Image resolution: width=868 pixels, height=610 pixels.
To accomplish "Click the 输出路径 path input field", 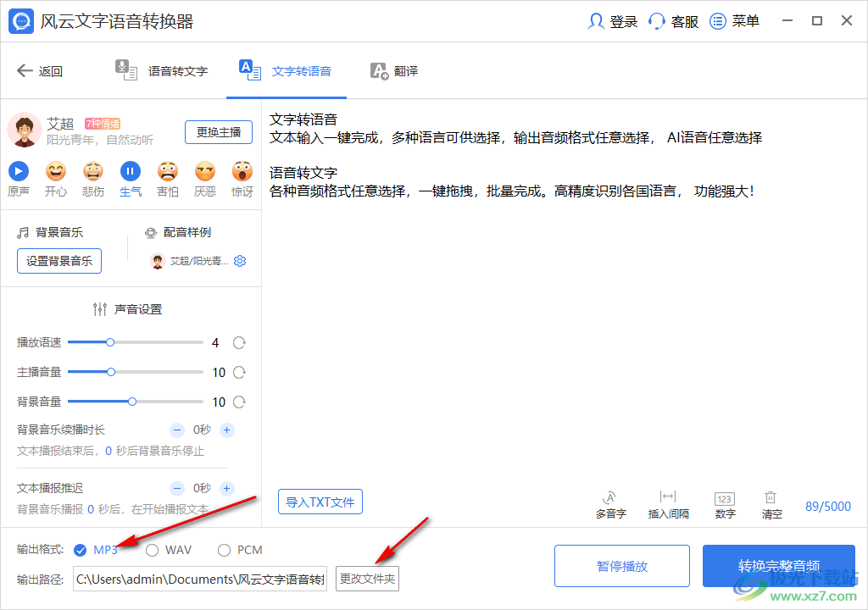I will click(x=200, y=579).
